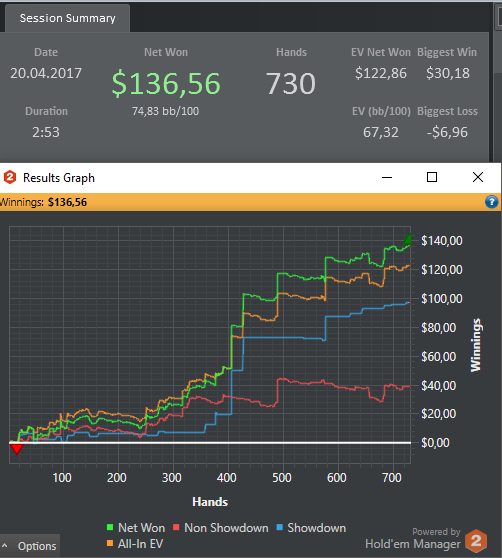Click the 74,83 bb/100 rate
The width and height of the screenshot is (502, 558).
coord(165,111)
